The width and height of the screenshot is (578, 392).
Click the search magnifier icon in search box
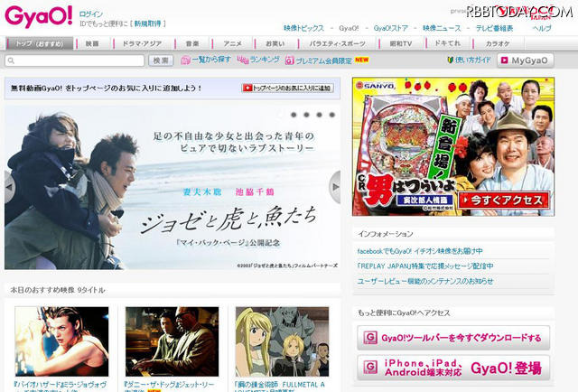11,61
